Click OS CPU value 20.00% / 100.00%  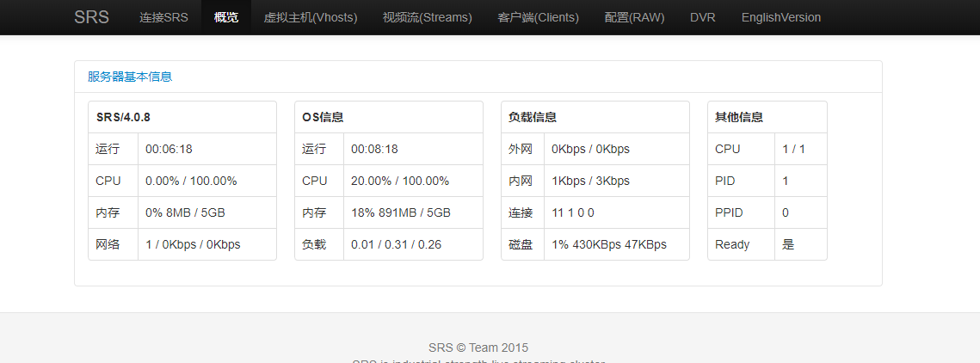(x=400, y=181)
